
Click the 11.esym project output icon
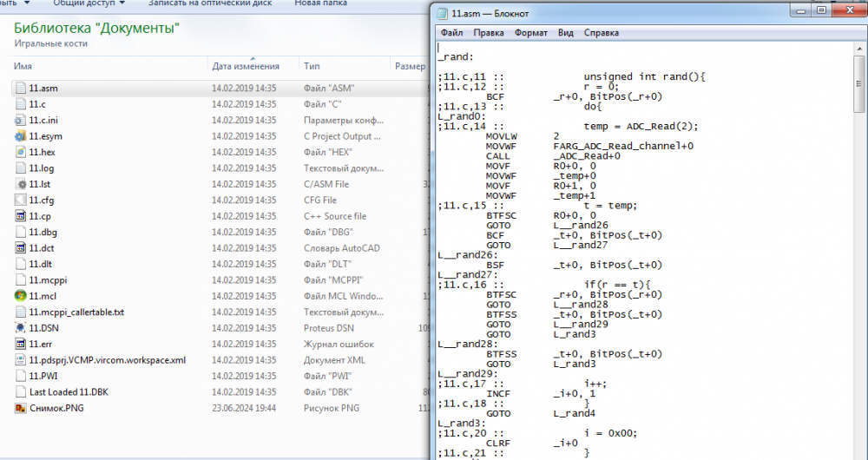pyautogui.click(x=21, y=136)
